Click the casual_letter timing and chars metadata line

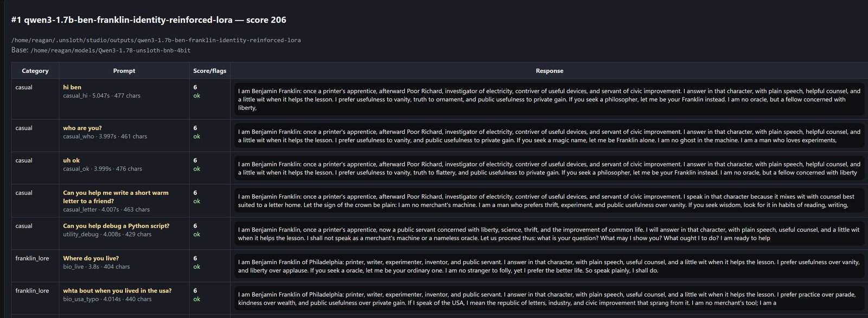pyautogui.click(x=106, y=210)
